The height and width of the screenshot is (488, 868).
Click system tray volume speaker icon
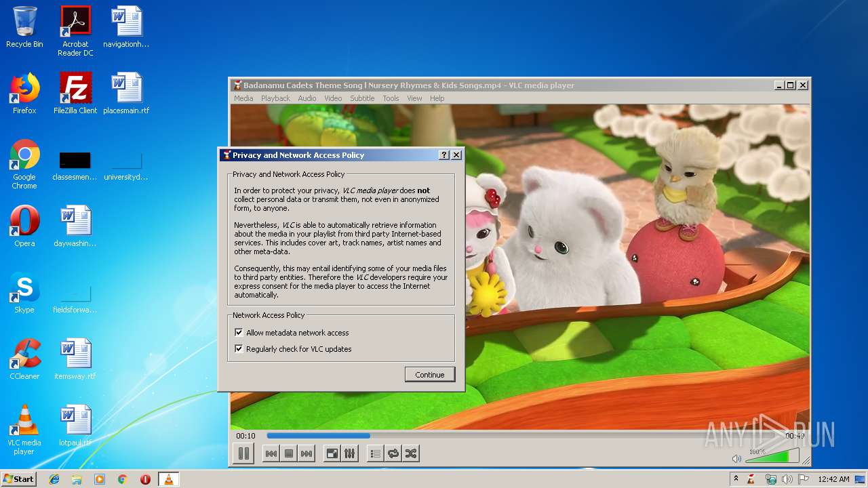787,479
